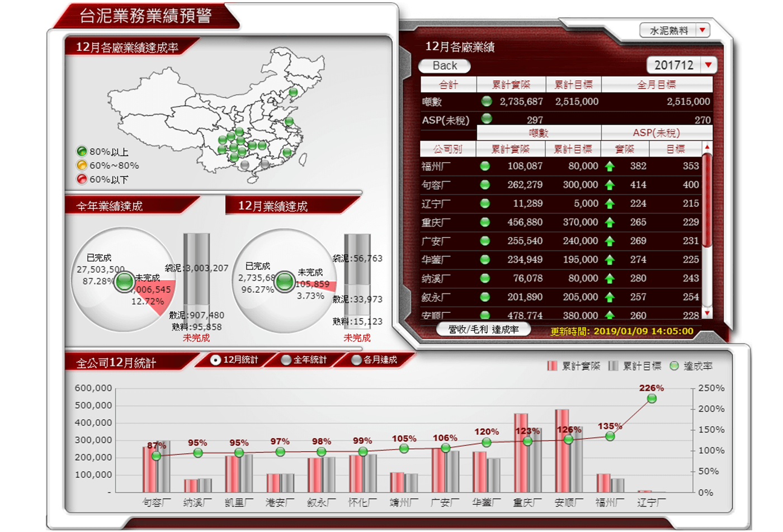Click the up arrow of the table scrollbar
Screen dimensions: 783x532
click(x=707, y=148)
